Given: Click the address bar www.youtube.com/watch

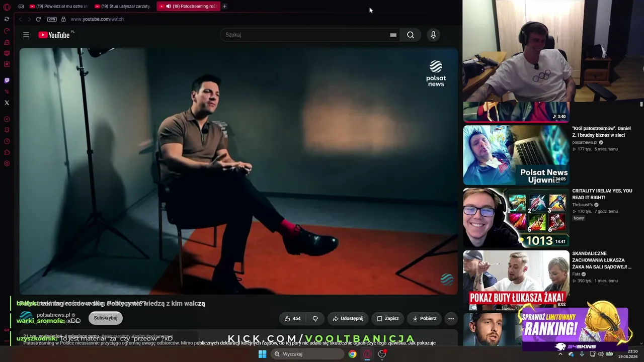Looking at the screenshot, I should (x=97, y=19).
